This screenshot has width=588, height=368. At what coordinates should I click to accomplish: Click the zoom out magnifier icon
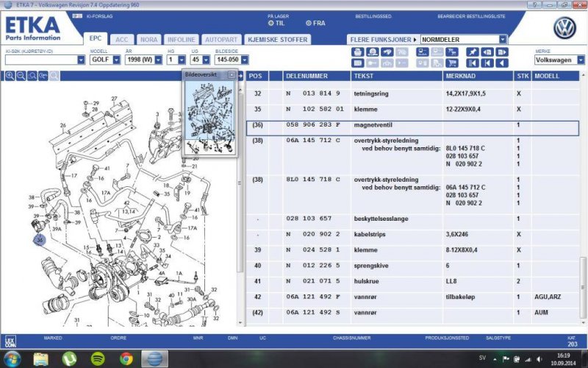21,76
